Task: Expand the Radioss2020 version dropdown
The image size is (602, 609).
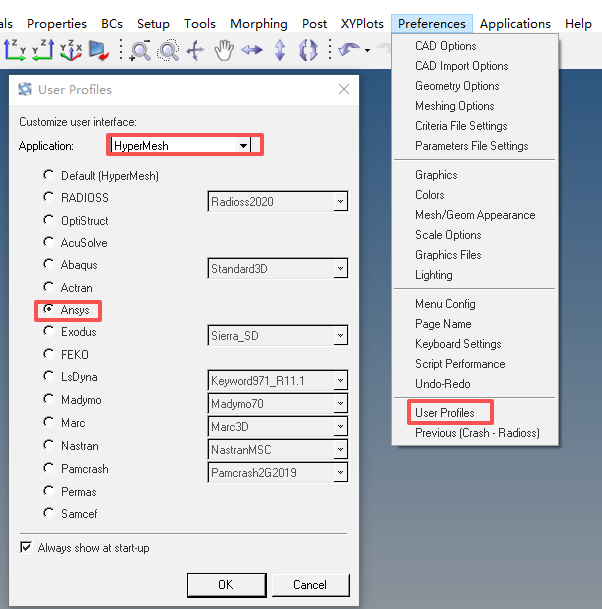Action: 340,202
